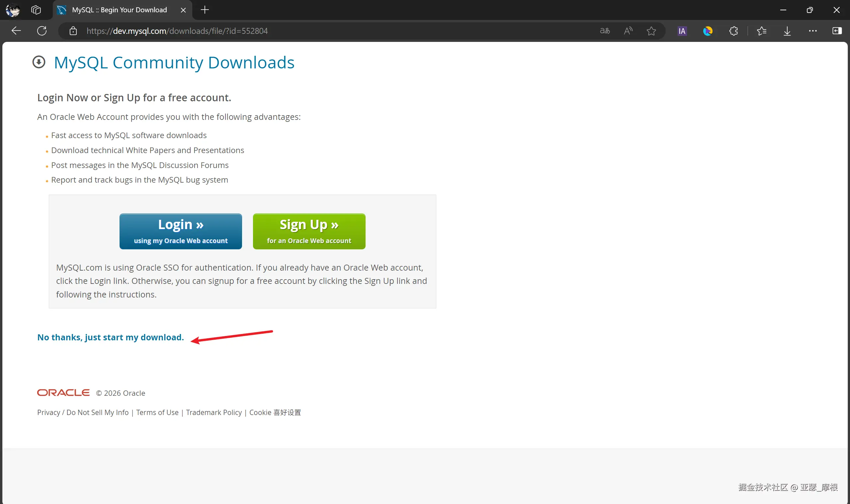Click the Oracle logo in the footer
The width and height of the screenshot is (850, 504).
click(63, 392)
